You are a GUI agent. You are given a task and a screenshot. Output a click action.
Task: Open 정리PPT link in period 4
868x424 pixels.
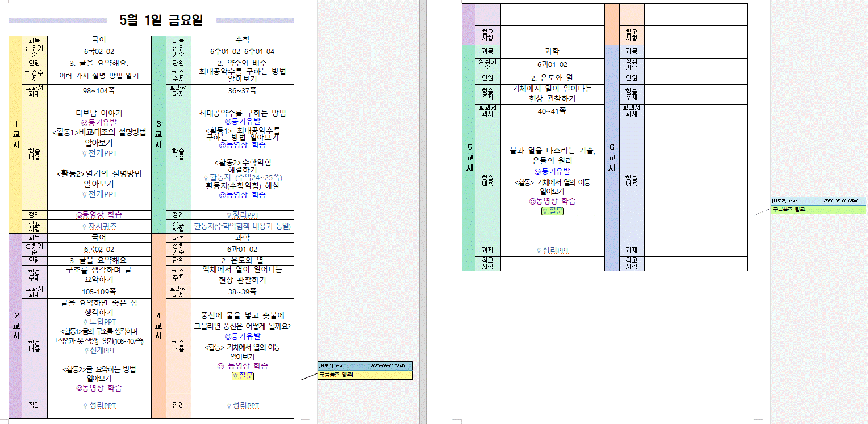pyautogui.click(x=243, y=406)
